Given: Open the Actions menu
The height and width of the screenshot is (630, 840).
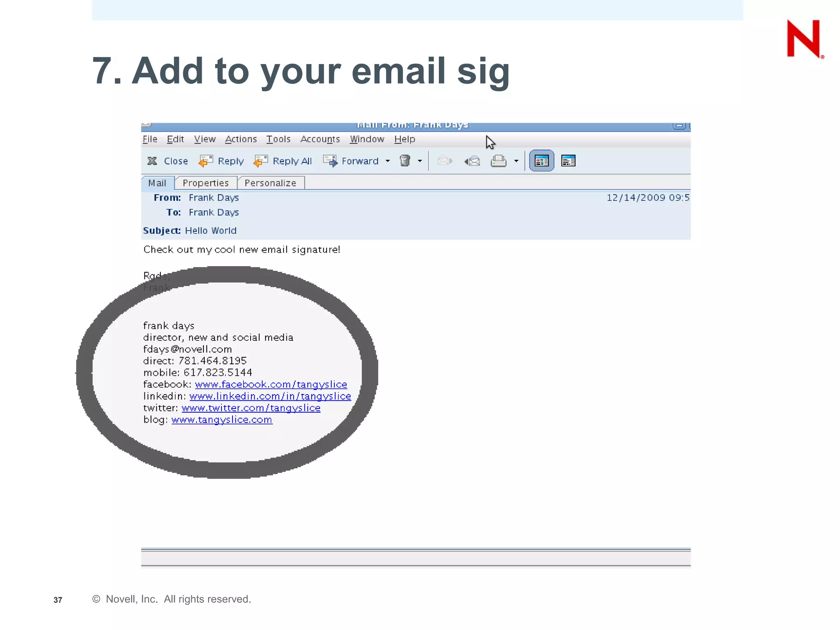Looking at the screenshot, I should click(x=241, y=139).
